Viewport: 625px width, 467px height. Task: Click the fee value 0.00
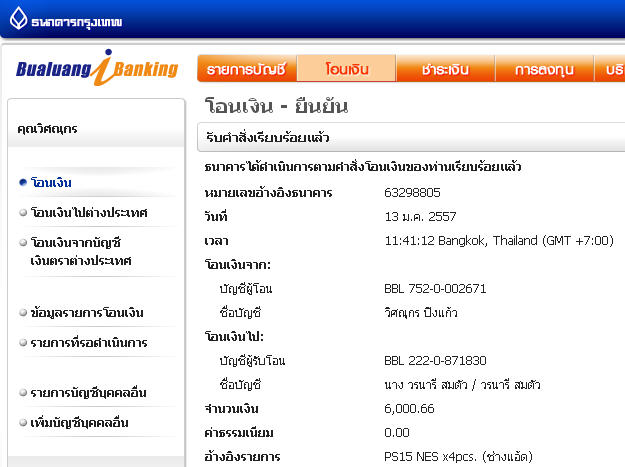(397, 433)
